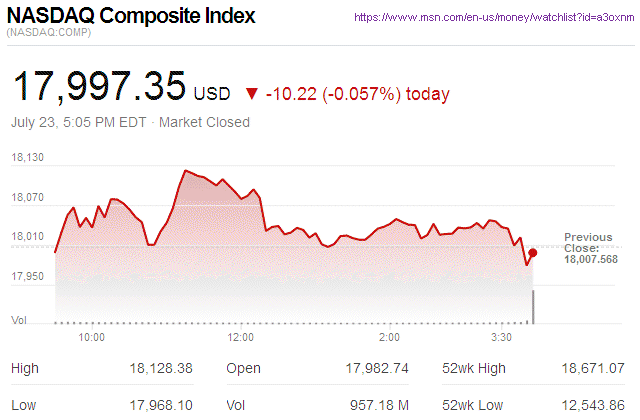Image resolution: width=640 pixels, height=420 pixels.
Task: Click the 12:00 time axis label
Action: pyautogui.click(x=240, y=339)
